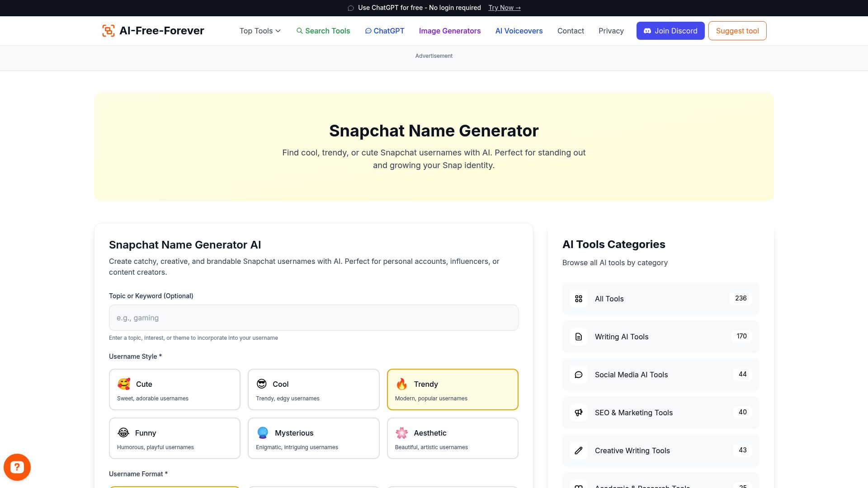Select the Funny username style
The image size is (868, 488).
tap(175, 438)
